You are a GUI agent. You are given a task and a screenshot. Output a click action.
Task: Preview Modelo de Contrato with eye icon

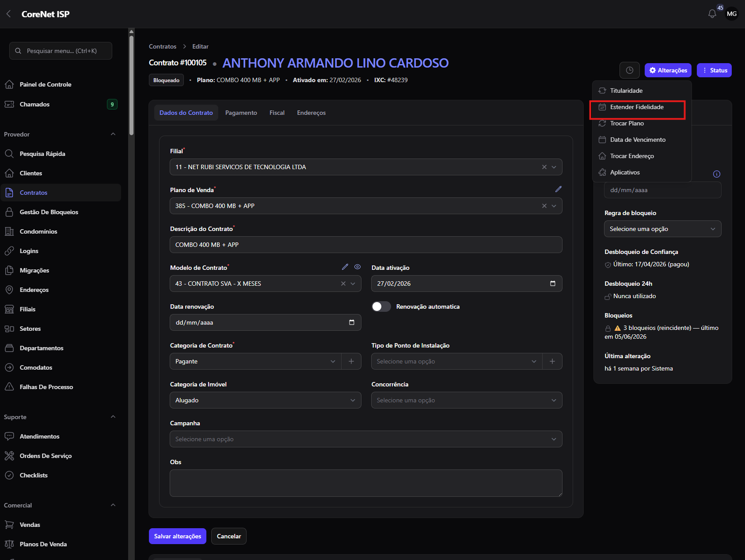click(x=357, y=267)
